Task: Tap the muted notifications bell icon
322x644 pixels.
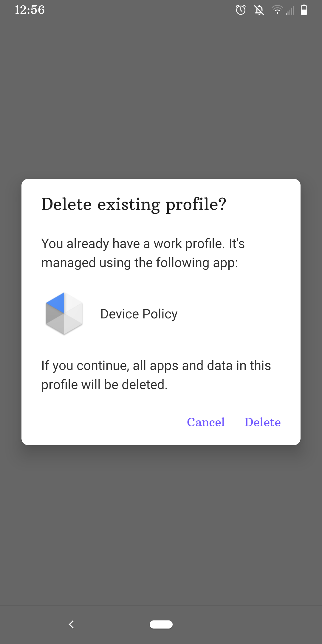Action: (259, 10)
